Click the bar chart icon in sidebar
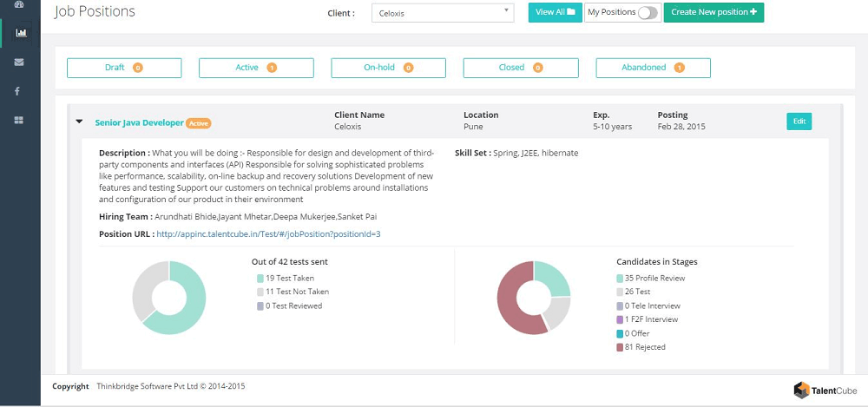The image size is (868, 407). (19, 33)
